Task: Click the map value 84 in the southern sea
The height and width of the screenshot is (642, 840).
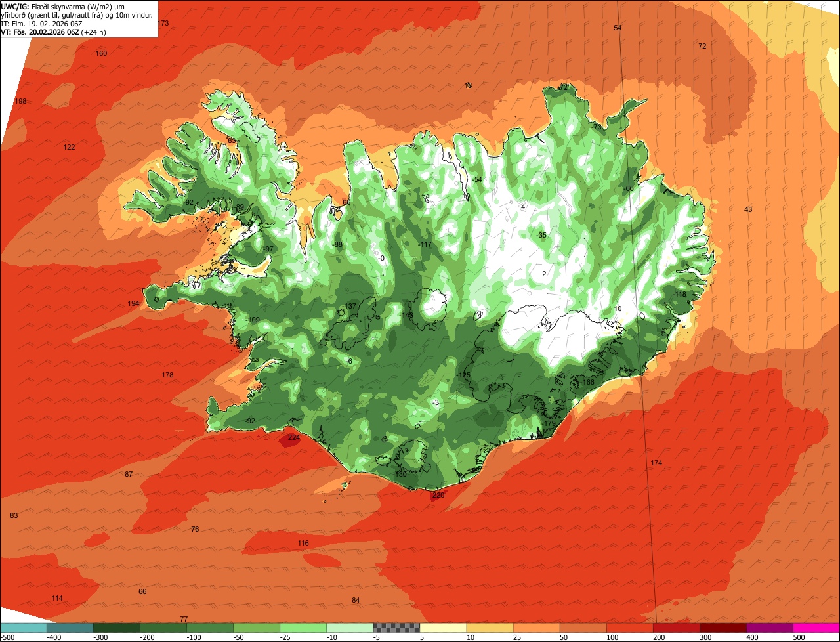Action: coord(356,601)
